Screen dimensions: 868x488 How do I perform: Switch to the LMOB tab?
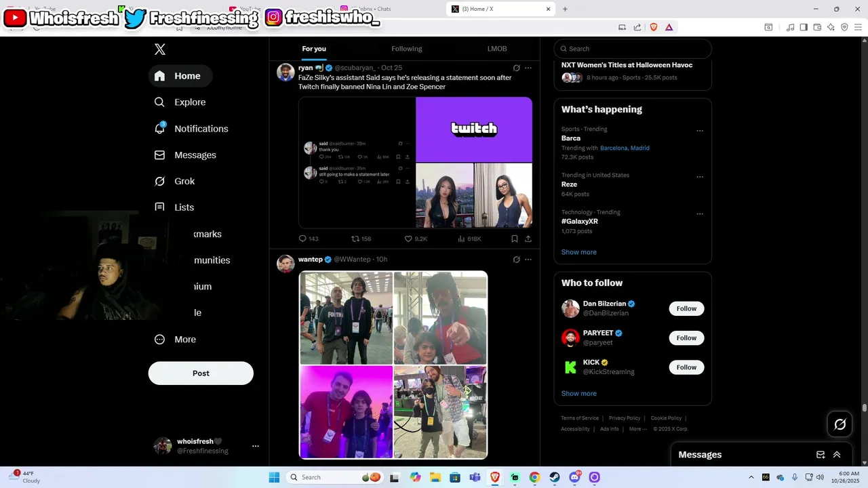pyautogui.click(x=497, y=49)
